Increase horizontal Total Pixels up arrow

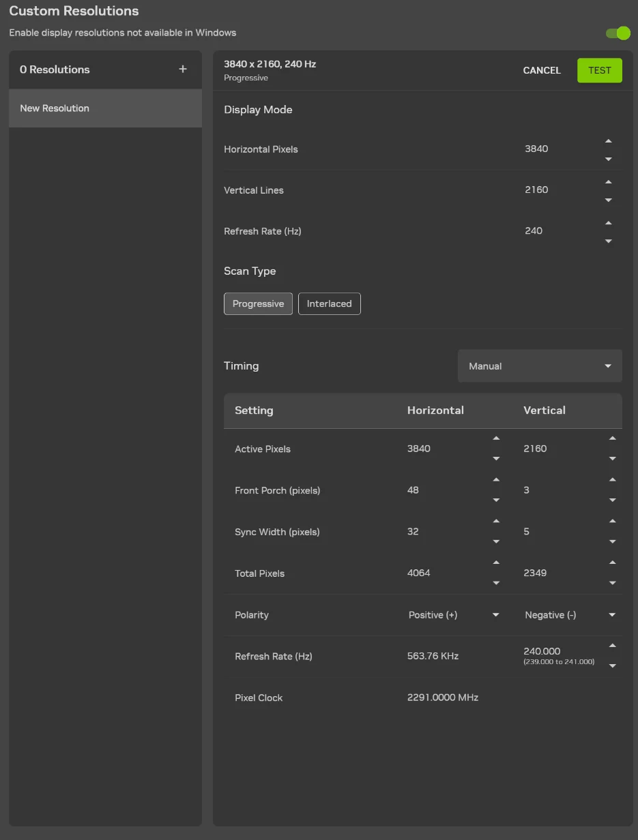(496, 562)
